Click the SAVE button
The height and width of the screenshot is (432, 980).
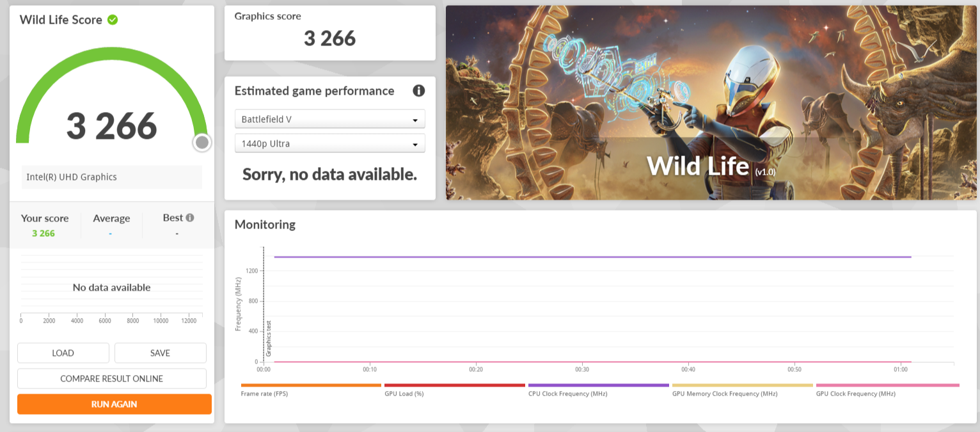pyautogui.click(x=161, y=353)
